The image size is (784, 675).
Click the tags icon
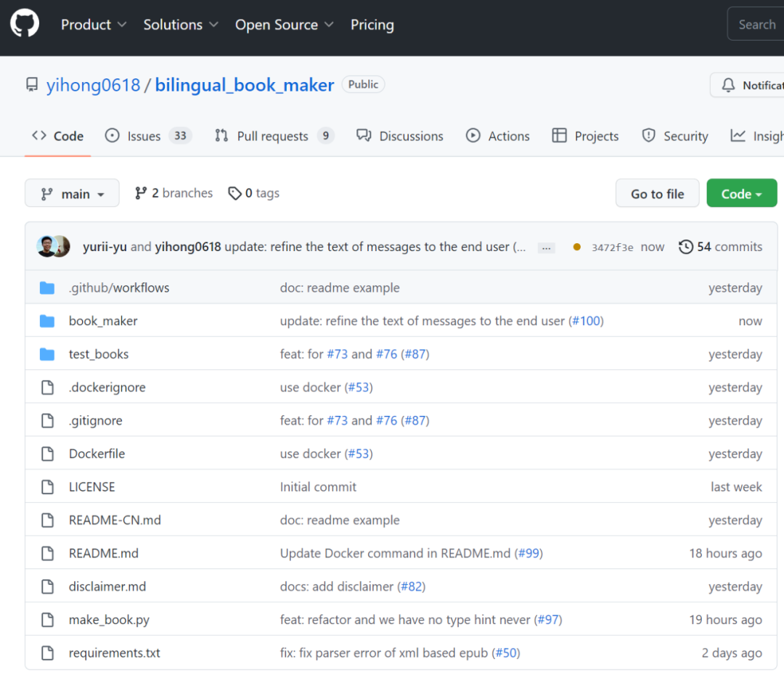tap(234, 194)
